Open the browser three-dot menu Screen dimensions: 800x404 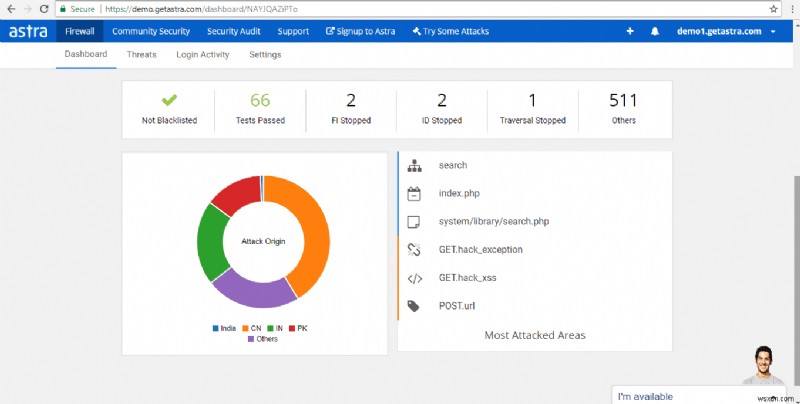[x=792, y=9]
